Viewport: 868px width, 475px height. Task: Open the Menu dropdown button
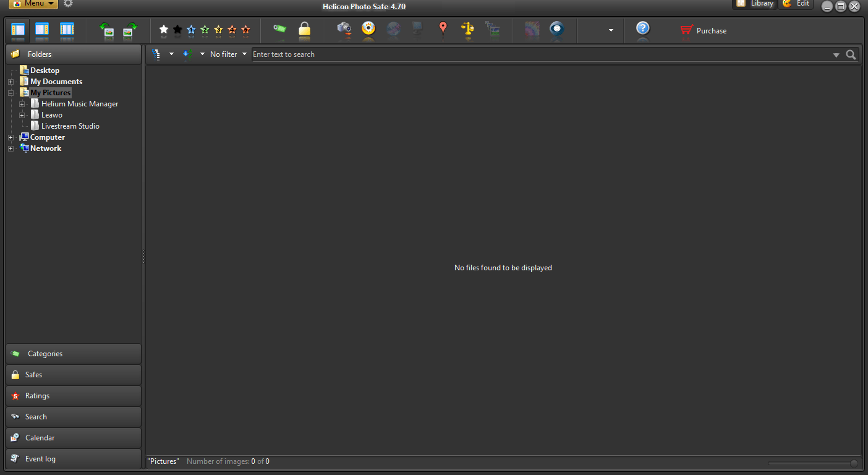tap(33, 4)
